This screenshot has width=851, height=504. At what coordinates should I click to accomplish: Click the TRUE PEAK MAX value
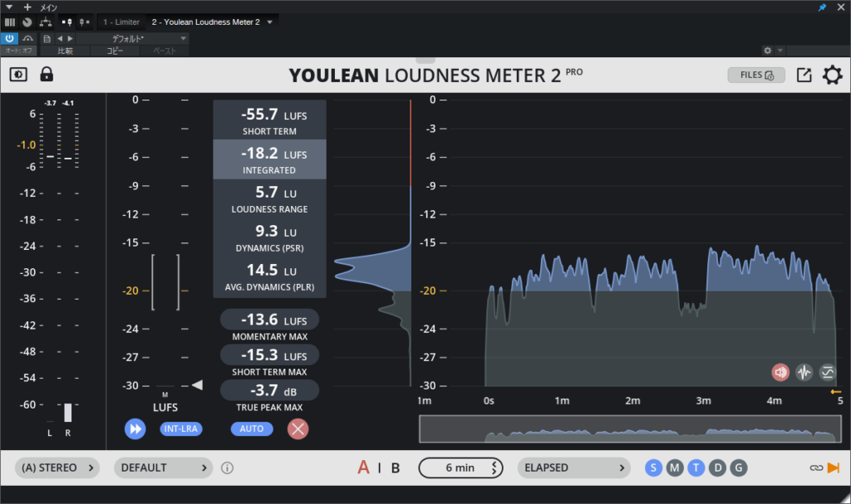tap(270, 390)
